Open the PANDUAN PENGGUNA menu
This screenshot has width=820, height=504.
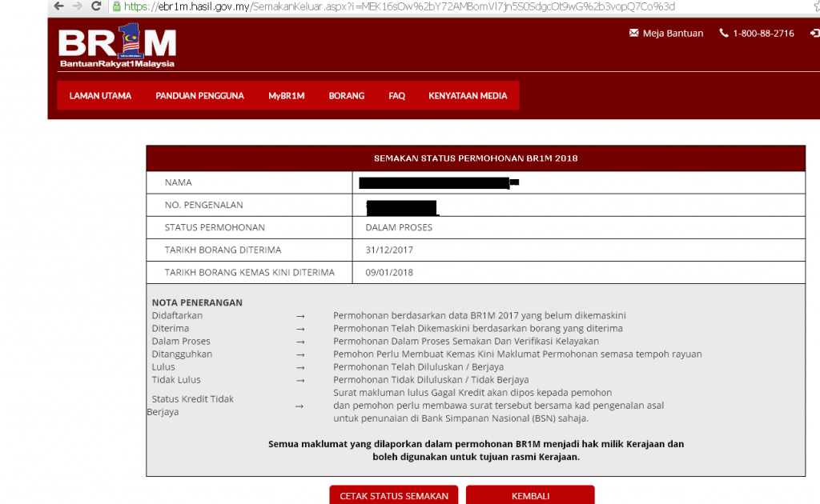tap(199, 95)
